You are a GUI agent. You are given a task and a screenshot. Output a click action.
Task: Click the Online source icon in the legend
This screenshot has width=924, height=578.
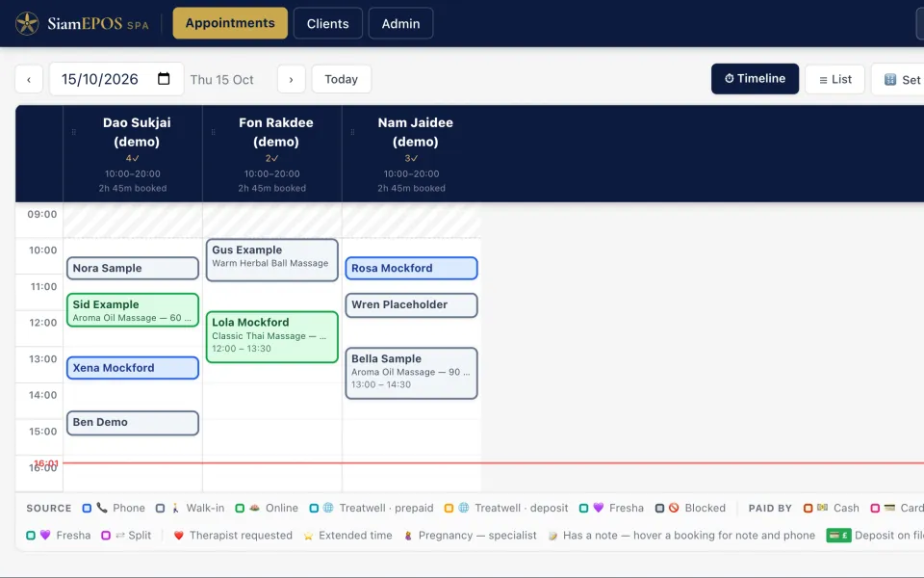click(x=254, y=508)
